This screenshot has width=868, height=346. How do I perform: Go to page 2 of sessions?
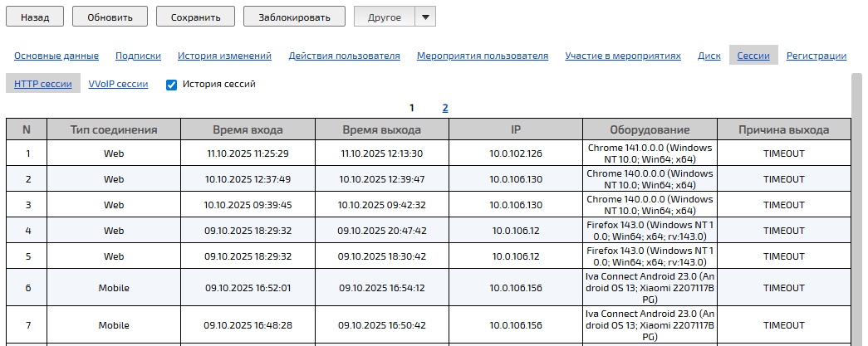[445, 108]
